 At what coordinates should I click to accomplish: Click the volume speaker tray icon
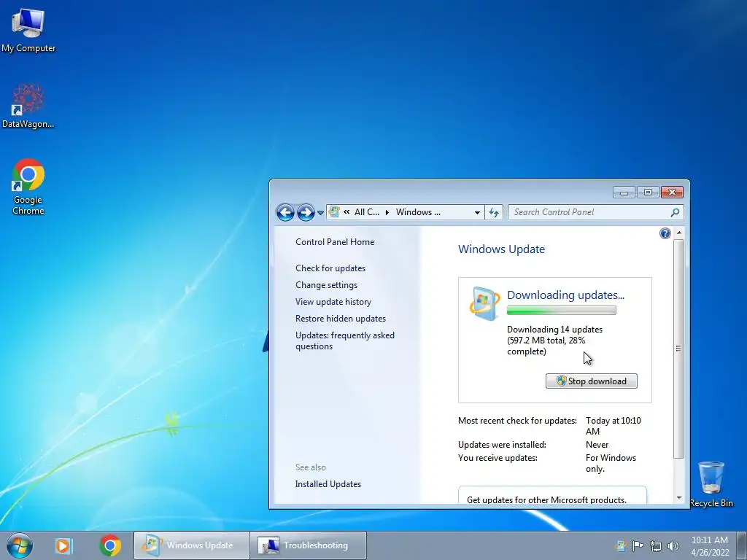(x=673, y=545)
